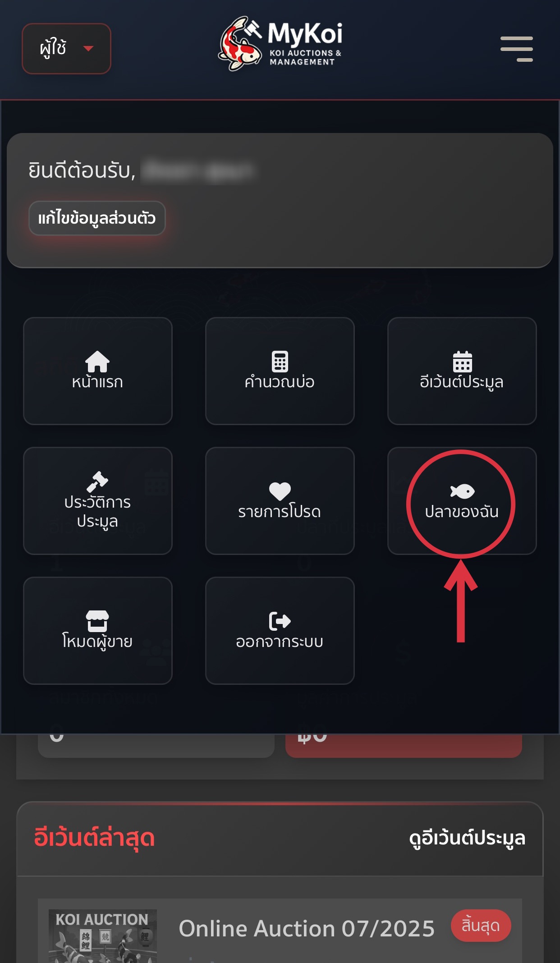Expand the ผู้ใช้ user dropdown

pyautogui.click(x=66, y=49)
